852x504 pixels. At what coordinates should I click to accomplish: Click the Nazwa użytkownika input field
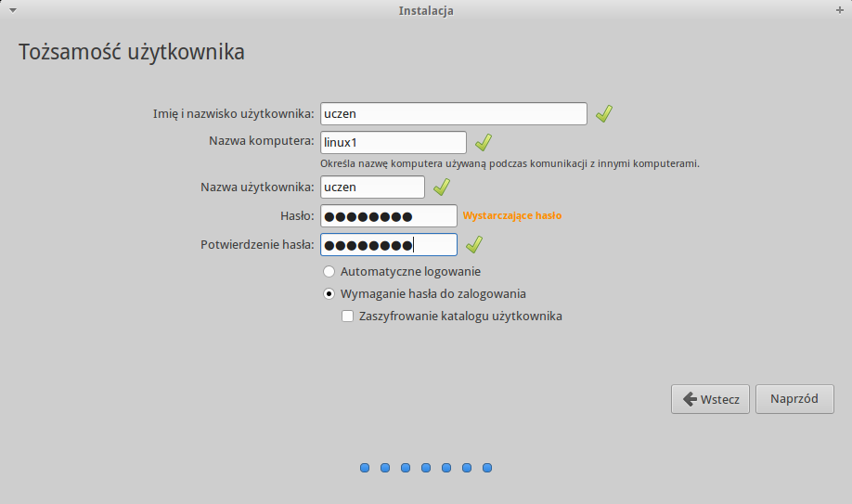[373, 187]
